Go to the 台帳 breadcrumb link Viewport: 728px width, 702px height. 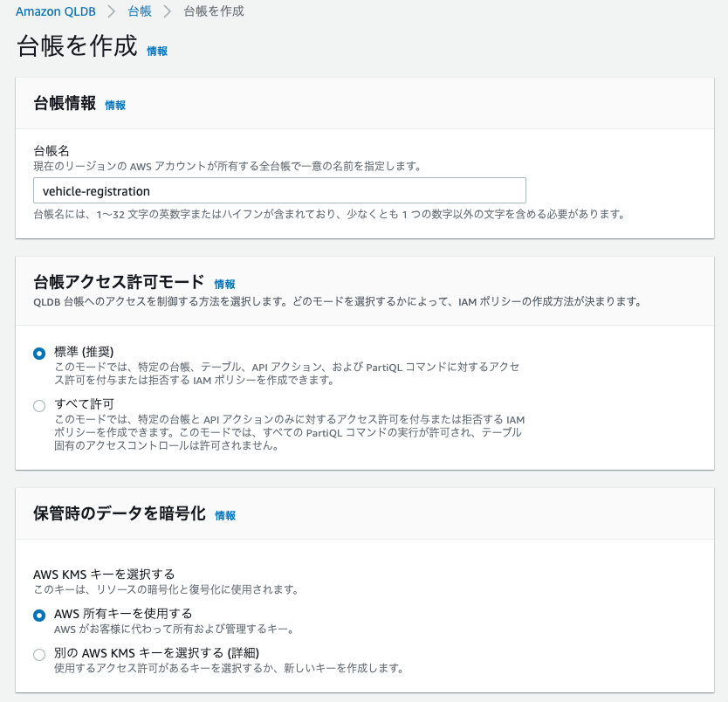[140, 11]
